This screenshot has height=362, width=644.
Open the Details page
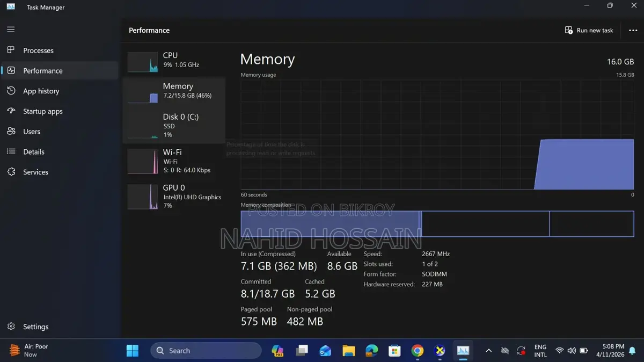pos(59,152)
